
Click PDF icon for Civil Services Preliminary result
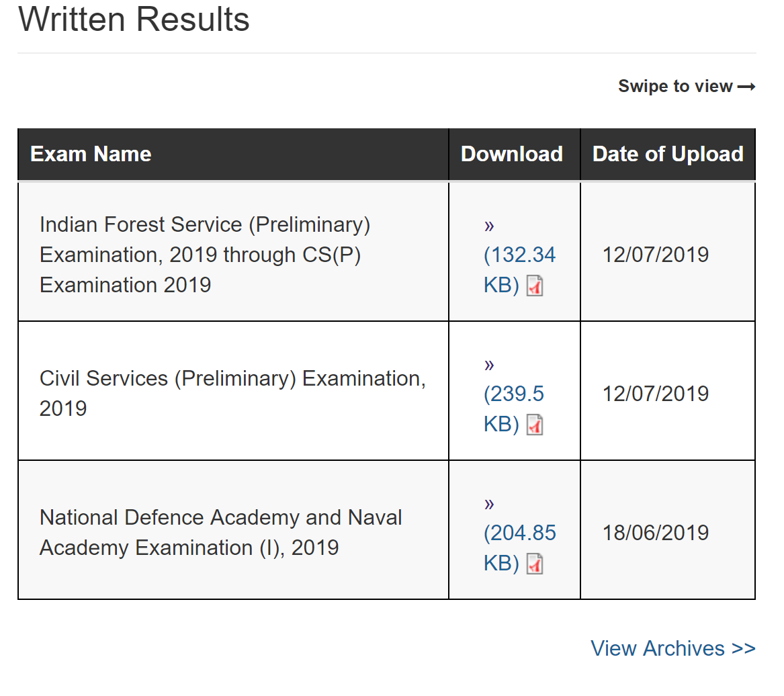click(535, 425)
